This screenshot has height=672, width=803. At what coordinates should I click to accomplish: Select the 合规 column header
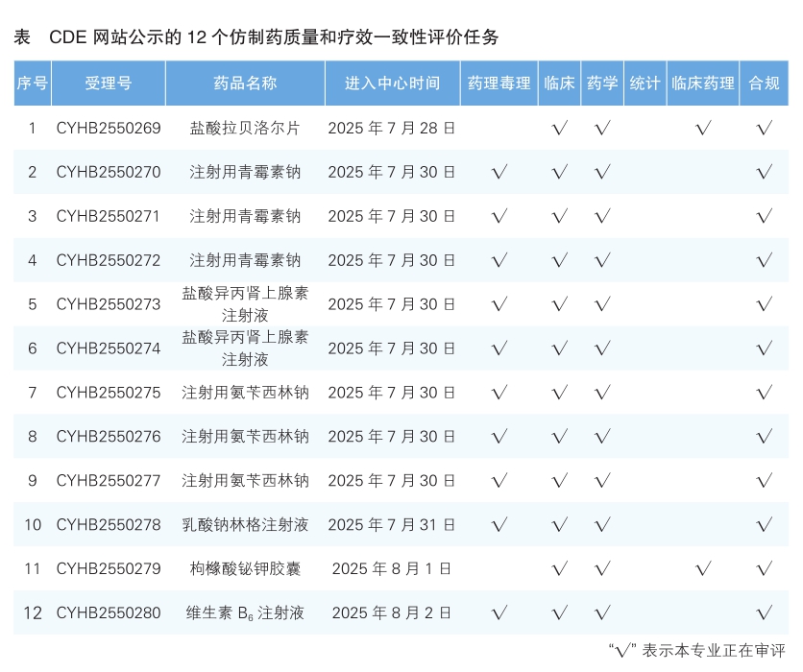pos(765,84)
